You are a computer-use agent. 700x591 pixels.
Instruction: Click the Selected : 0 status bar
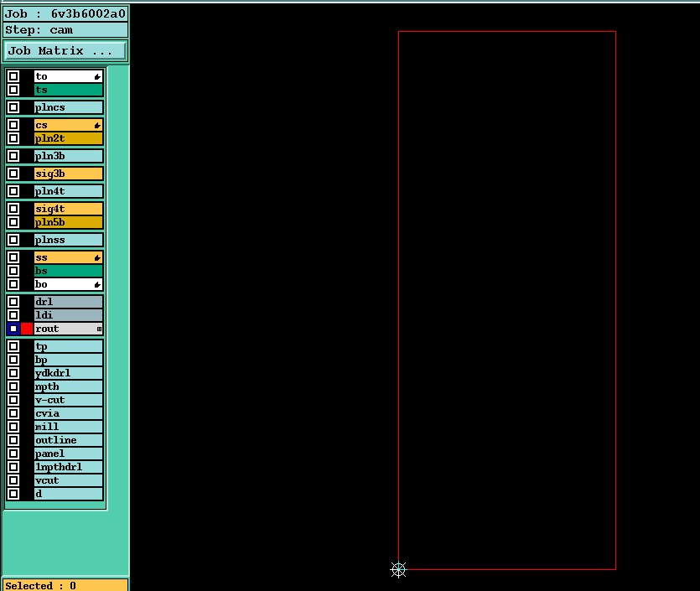[x=65, y=585]
